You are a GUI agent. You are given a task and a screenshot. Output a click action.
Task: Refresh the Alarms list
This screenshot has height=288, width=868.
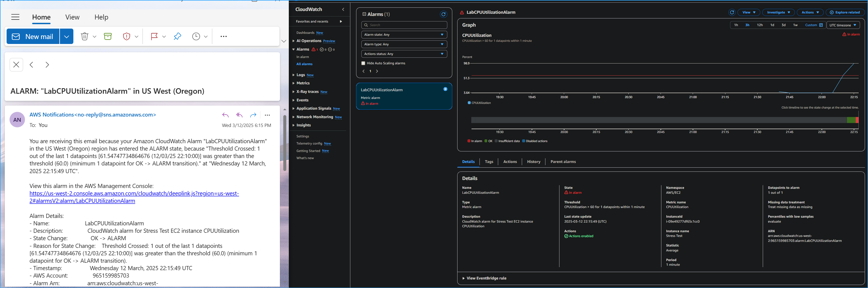[x=443, y=14]
